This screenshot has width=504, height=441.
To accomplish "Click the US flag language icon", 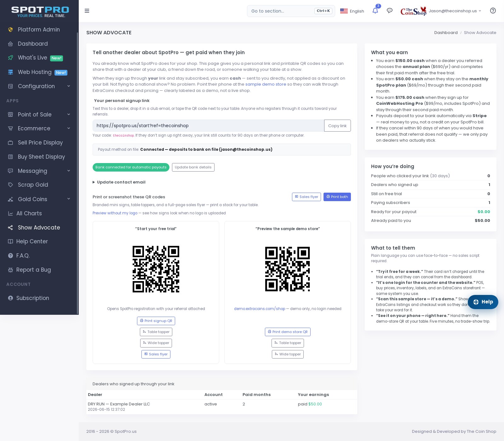I will (344, 11).
